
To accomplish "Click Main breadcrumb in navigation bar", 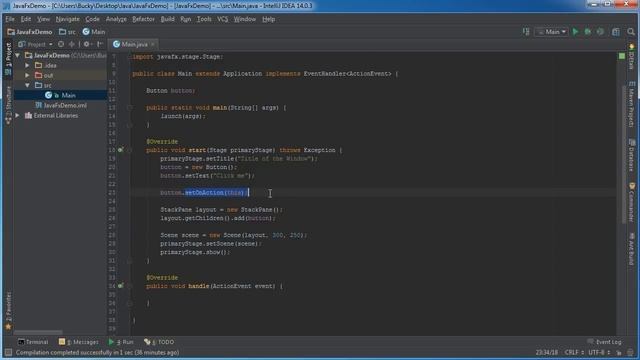I will 94,32.
